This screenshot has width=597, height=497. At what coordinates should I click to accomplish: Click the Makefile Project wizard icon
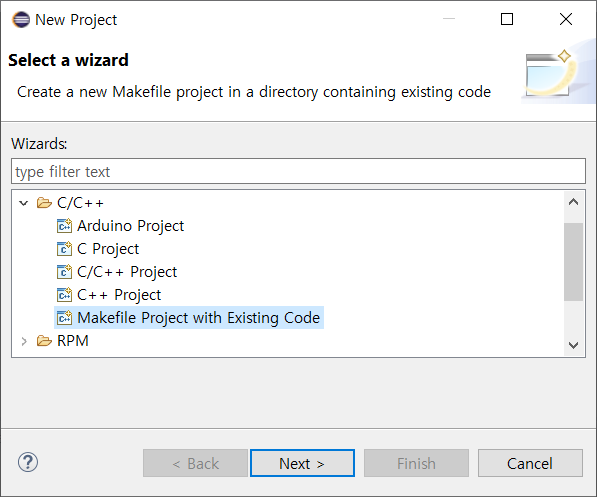coord(64,318)
